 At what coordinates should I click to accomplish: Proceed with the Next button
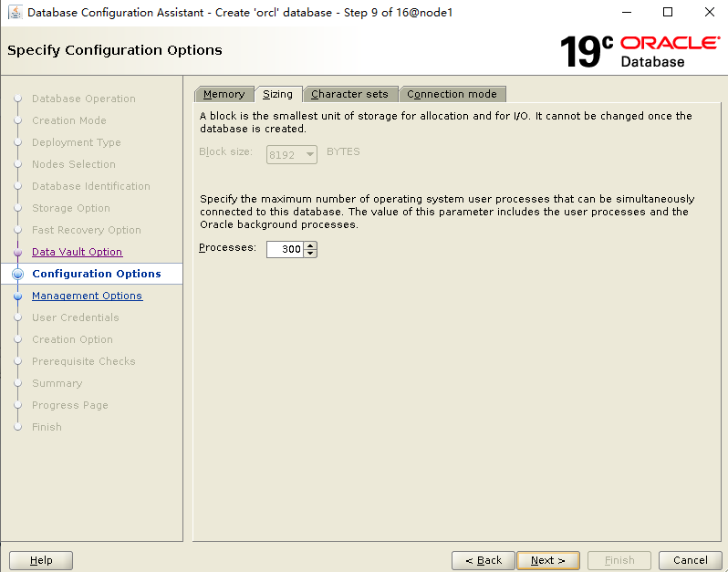[548, 560]
